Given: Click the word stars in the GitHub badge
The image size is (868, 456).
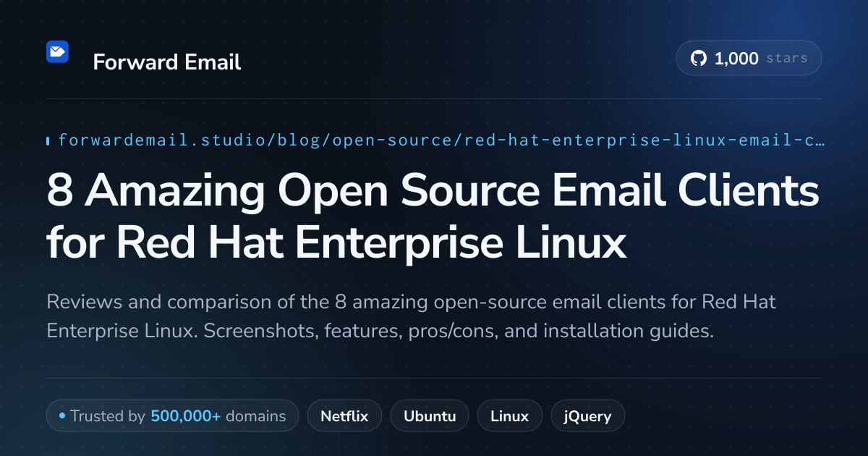Looking at the screenshot, I should click(x=786, y=59).
